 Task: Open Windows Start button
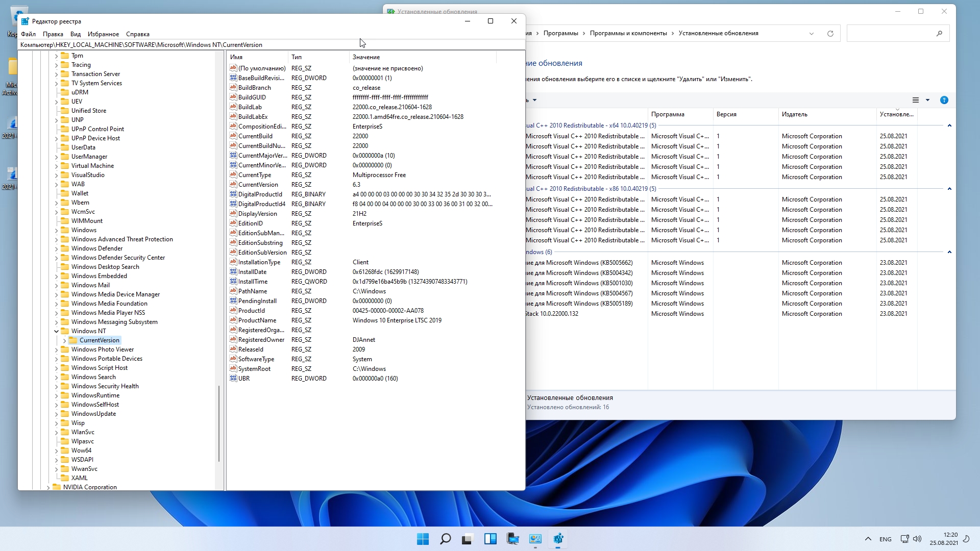pyautogui.click(x=423, y=539)
